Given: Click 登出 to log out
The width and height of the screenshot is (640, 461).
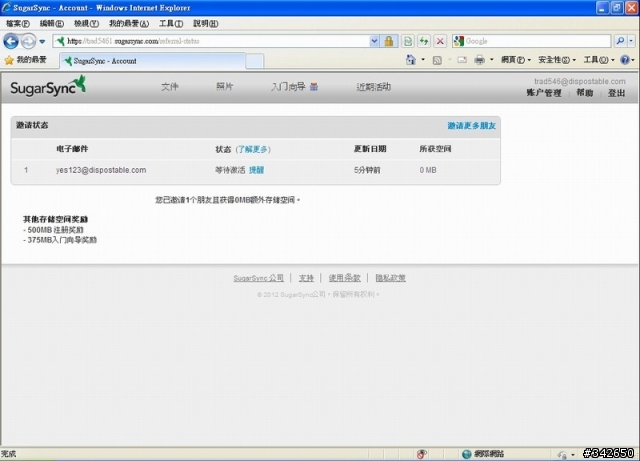Looking at the screenshot, I should [616, 93].
